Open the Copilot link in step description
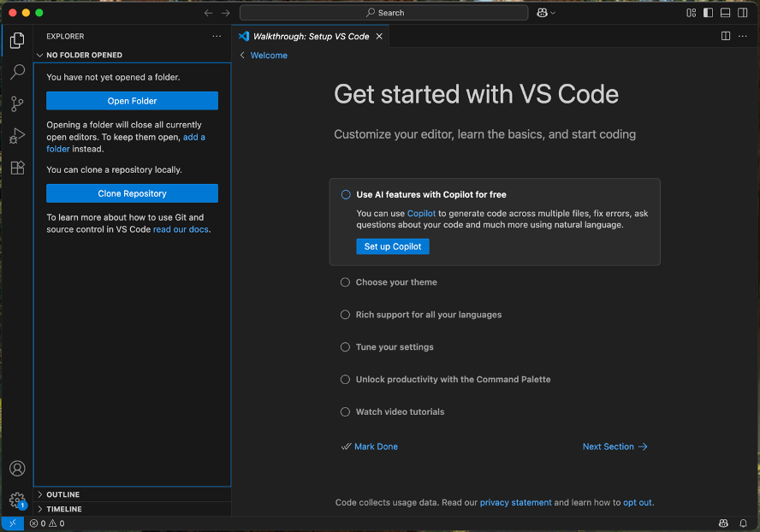The image size is (760, 532). tap(421, 214)
